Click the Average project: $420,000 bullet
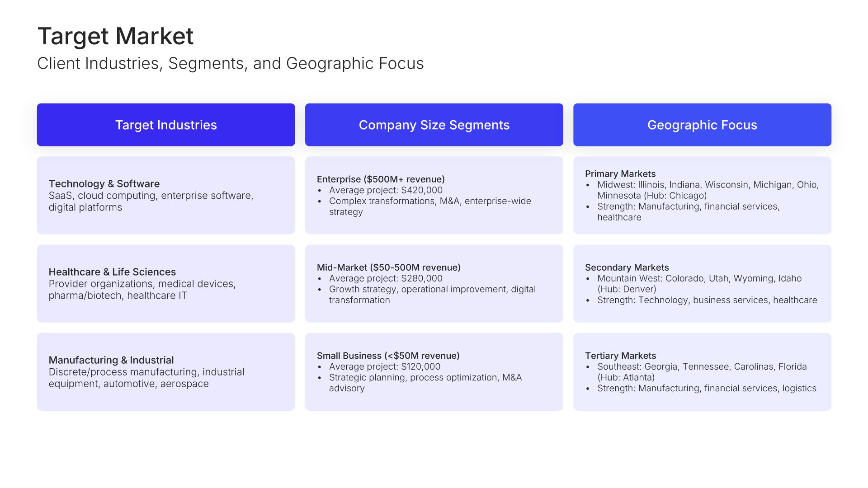This screenshot has height=488, width=868. point(386,190)
